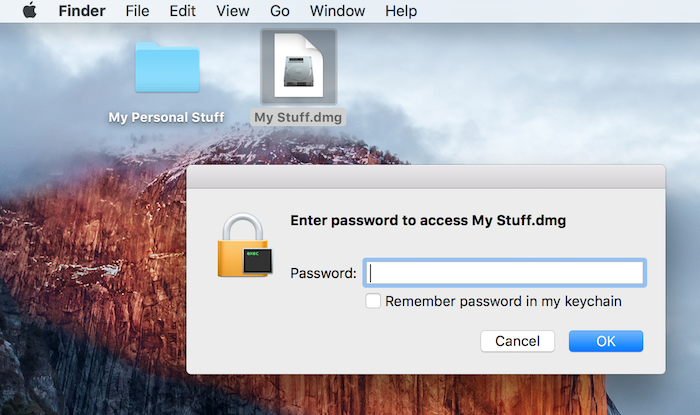Click the password dialog title bar
Screen dimensions: 700x415
(426, 177)
